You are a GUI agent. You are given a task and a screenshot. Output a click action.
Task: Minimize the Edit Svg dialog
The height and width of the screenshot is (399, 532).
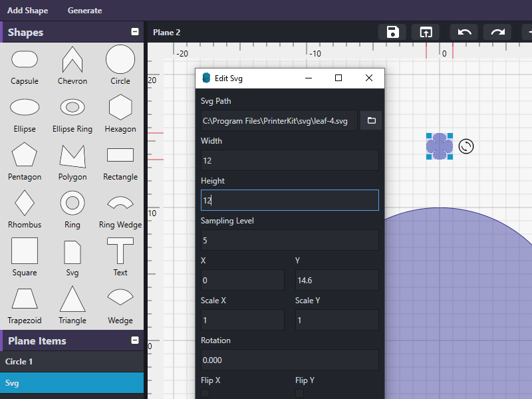tap(309, 78)
